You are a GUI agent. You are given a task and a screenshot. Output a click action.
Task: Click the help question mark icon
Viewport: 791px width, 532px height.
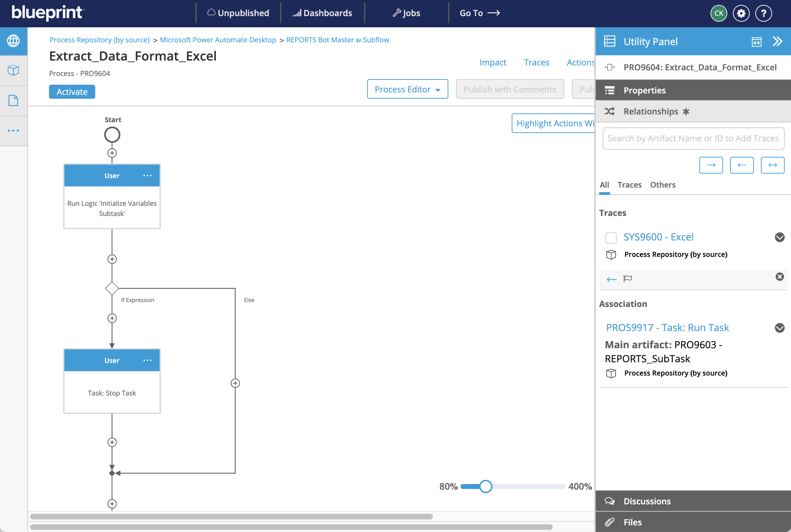pyautogui.click(x=763, y=13)
